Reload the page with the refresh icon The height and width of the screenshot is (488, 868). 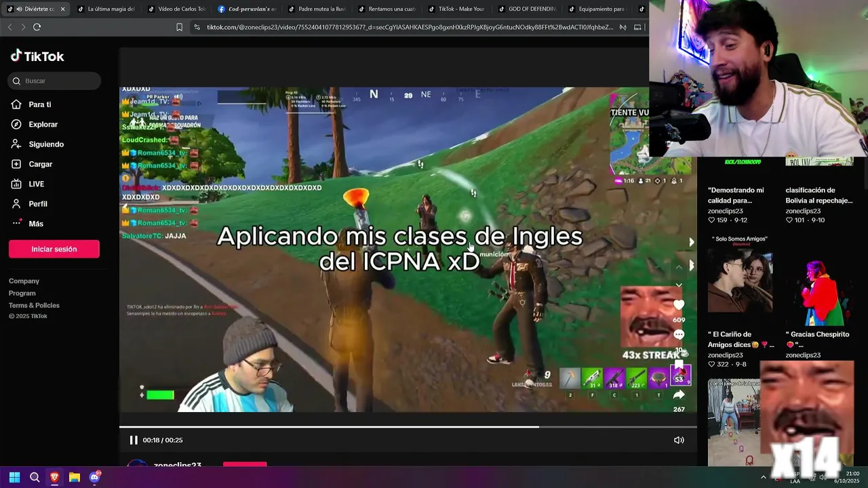click(x=37, y=27)
